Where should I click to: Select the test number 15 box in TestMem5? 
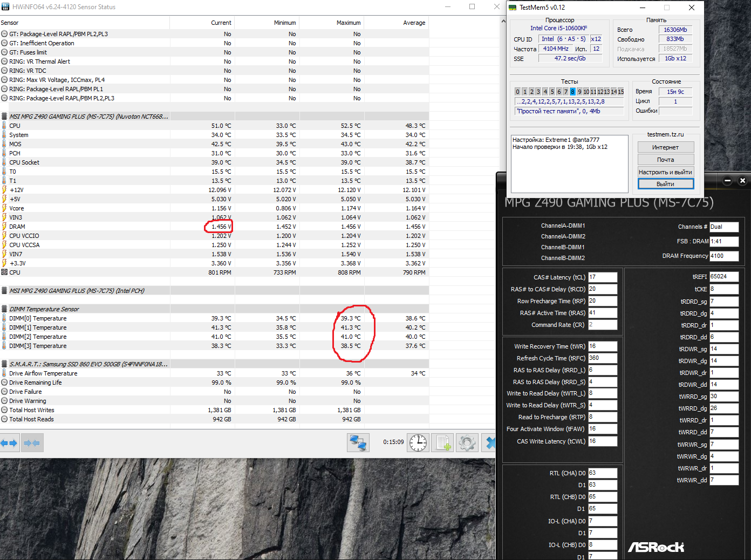(621, 92)
